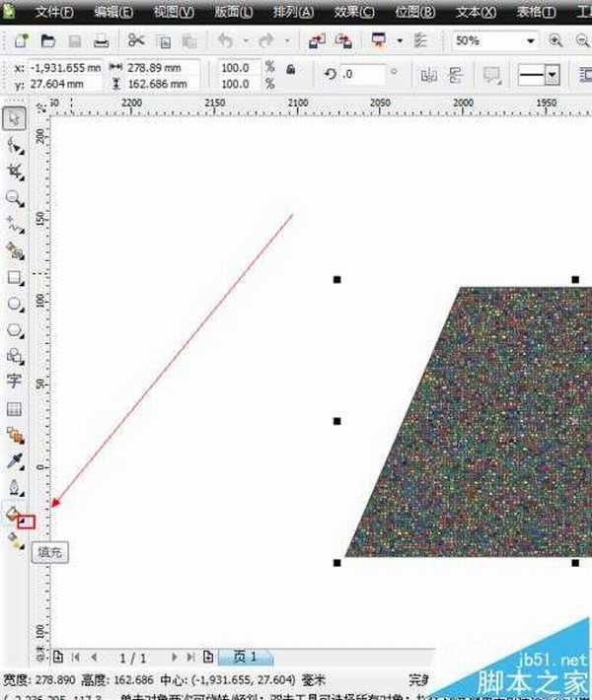Screen dimensions: 592x700
Task: Toggle horizontal mirror button
Action: pyautogui.click(x=428, y=76)
